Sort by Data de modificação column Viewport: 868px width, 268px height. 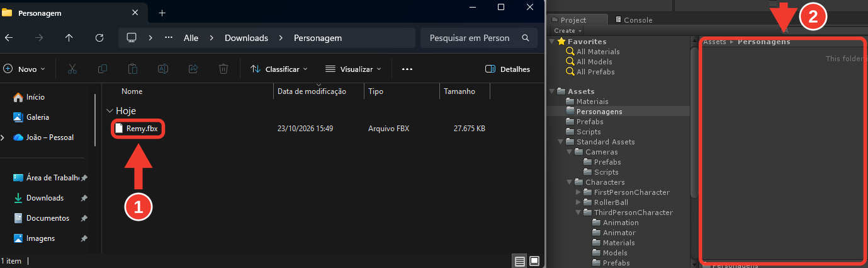(312, 91)
